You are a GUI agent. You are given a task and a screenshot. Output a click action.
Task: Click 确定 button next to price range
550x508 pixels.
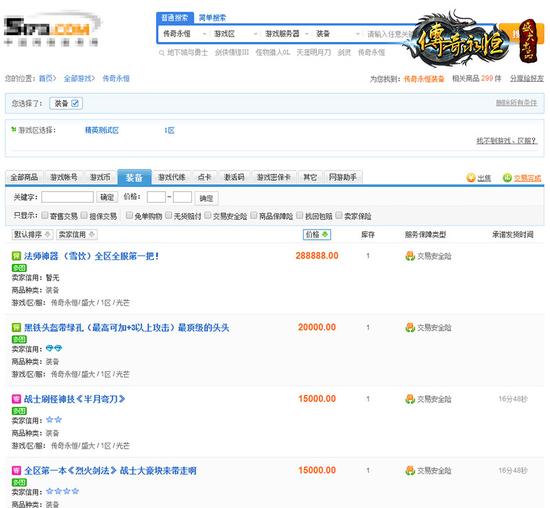tap(206, 198)
